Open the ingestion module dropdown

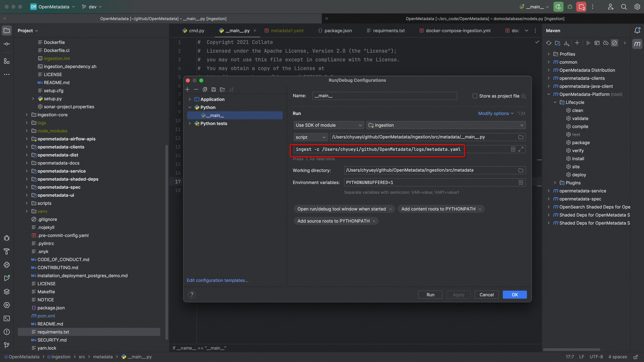pos(446,125)
